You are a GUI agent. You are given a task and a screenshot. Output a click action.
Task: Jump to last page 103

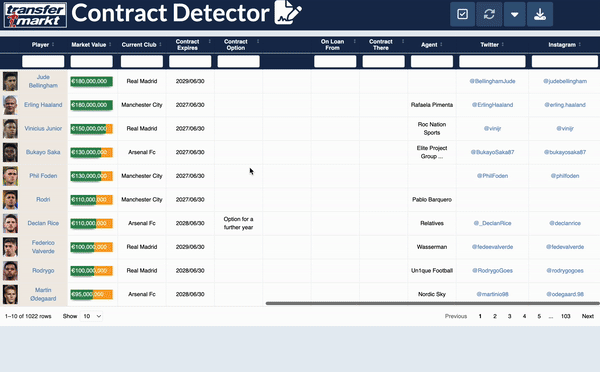point(566,316)
